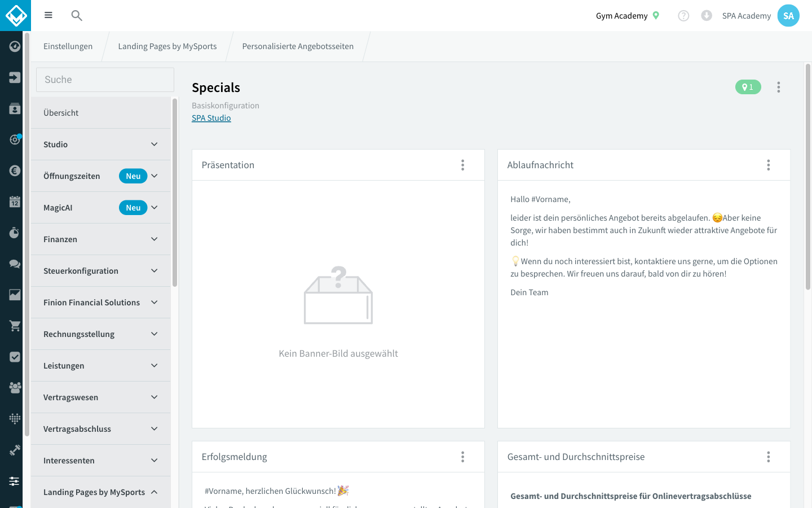Open the dashboard gauge sidebar icon

15,46
